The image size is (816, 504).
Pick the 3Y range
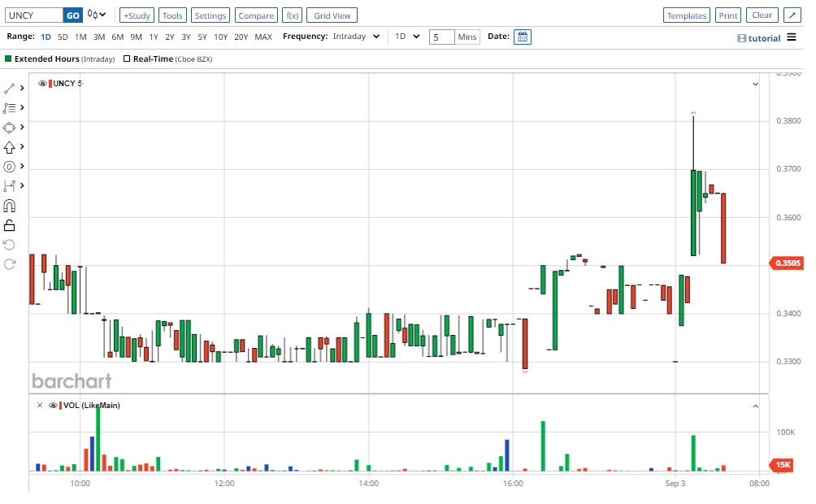(186, 37)
